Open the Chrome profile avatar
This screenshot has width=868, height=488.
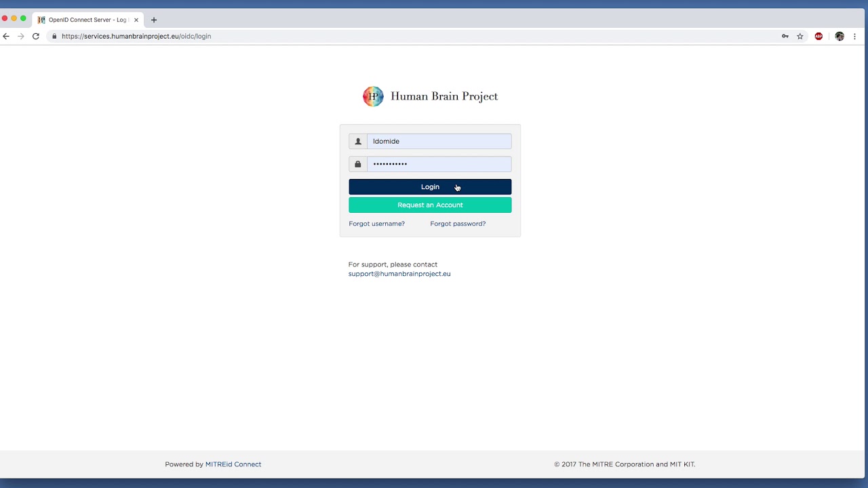pos(840,37)
